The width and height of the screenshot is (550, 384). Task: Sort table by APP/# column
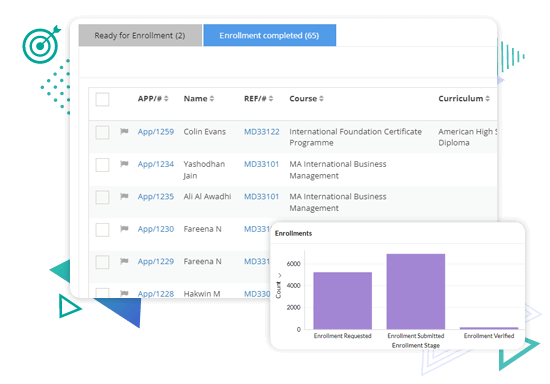tap(153, 99)
